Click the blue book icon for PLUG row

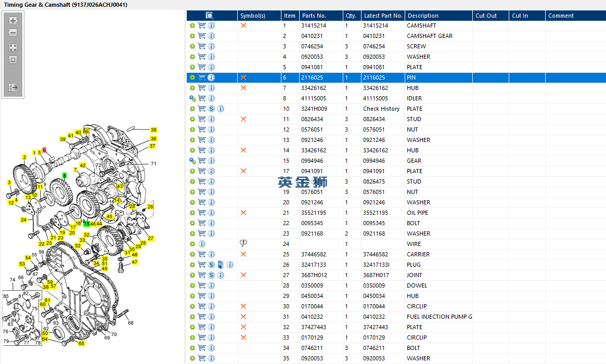pyautogui.click(x=221, y=265)
